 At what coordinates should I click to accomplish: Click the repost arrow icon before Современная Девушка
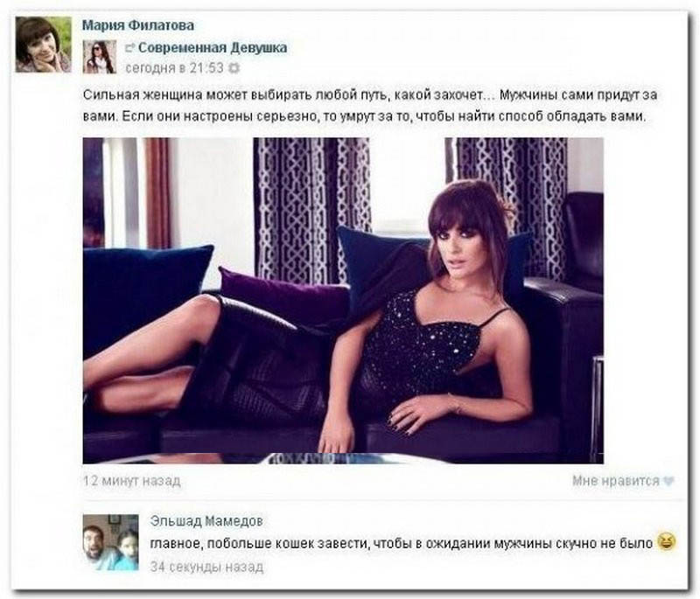point(129,47)
